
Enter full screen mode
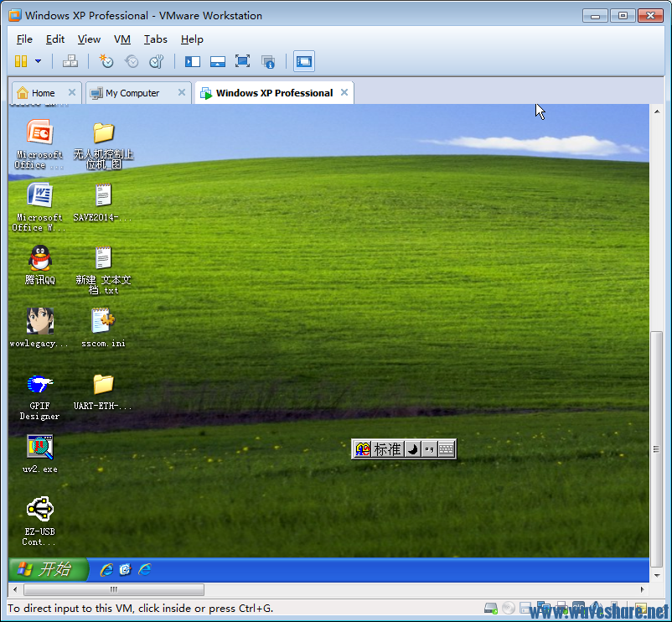coord(242,61)
